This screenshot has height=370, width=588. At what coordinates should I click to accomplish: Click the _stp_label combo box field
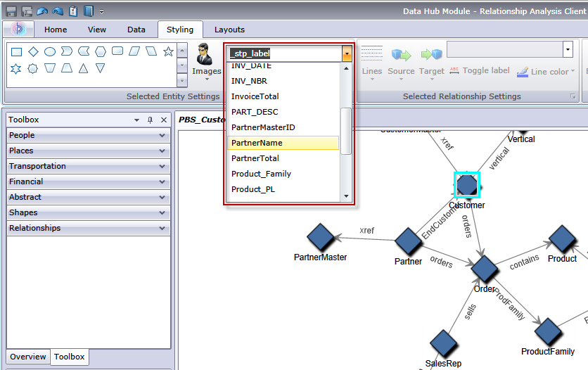285,53
